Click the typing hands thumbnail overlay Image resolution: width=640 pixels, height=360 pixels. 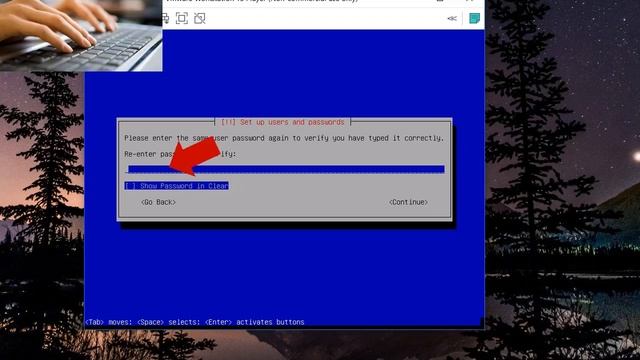(x=81, y=36)
